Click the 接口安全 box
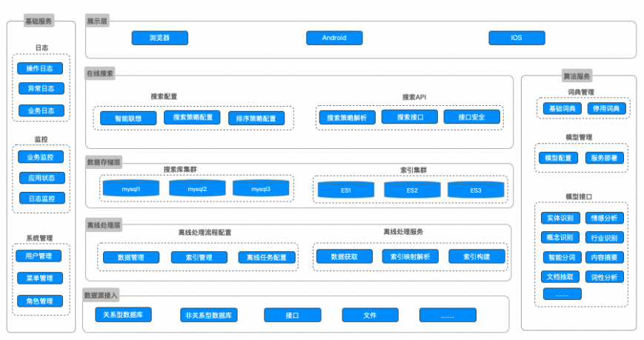This screenshot has height=340, width=644. click(x=472, y=117)
